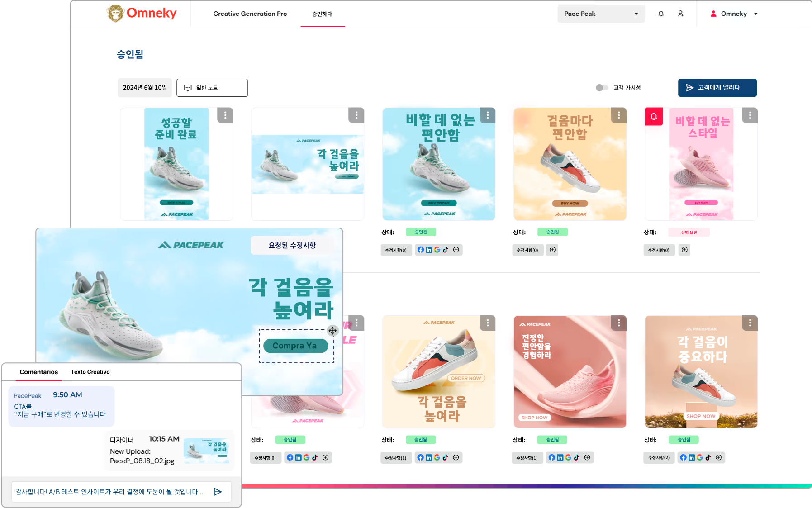The image size is (812, 508).
Task: Click the move handle on Compra Ya box
Action: pos(332,331)
